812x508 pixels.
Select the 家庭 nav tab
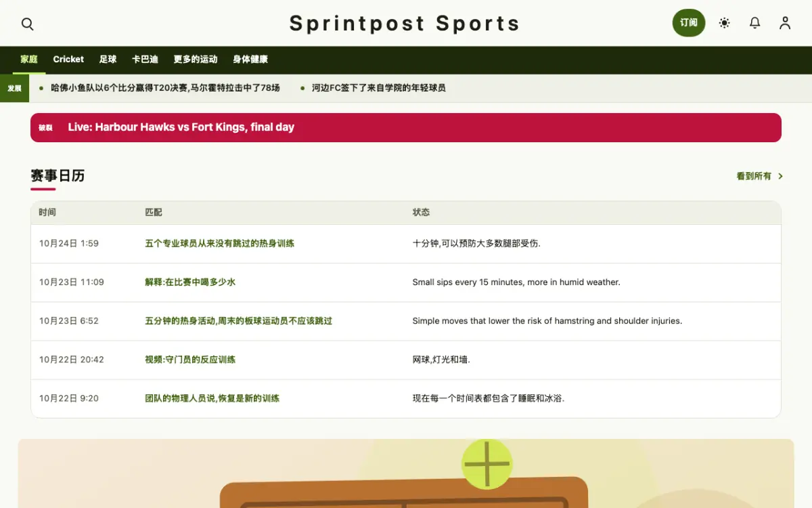tap(29, 60)
